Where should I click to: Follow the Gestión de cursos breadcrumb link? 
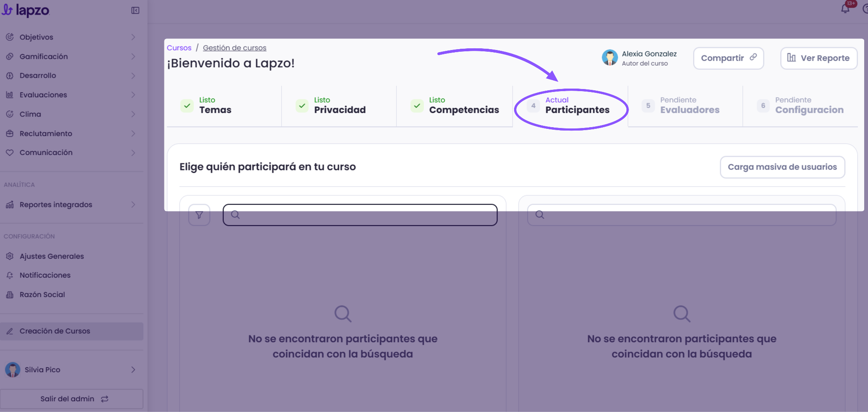[x=234, y=48]
